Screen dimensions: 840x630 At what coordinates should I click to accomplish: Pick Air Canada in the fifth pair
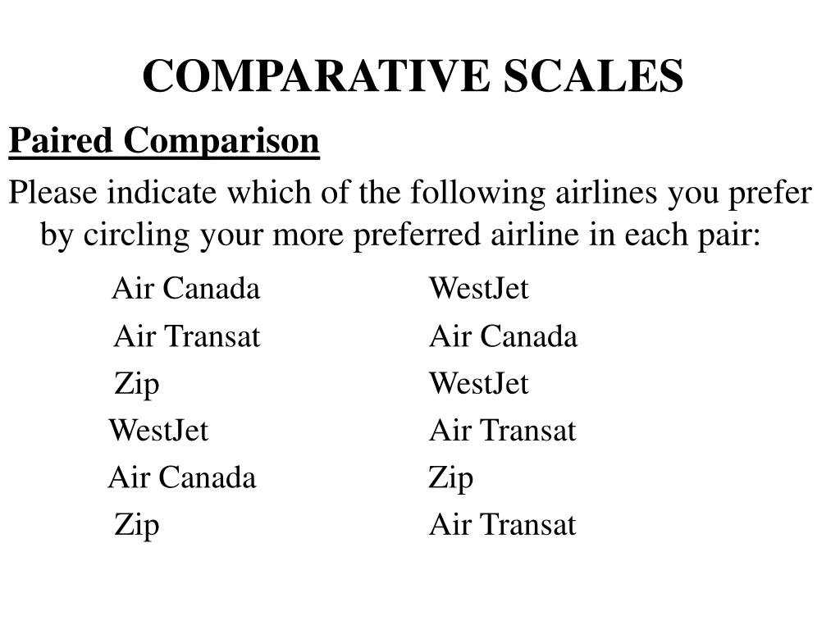click(x=182, y=477)
